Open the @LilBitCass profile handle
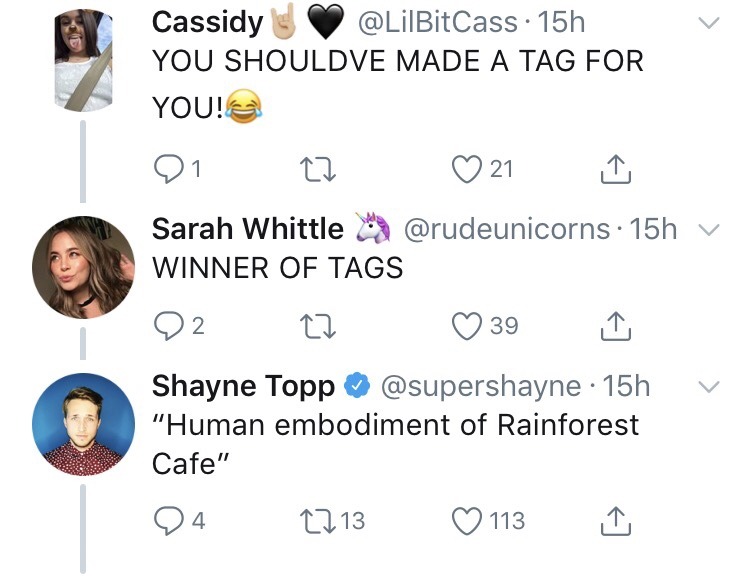The width and height of the screenshot is (750, 576). point(434,22)
